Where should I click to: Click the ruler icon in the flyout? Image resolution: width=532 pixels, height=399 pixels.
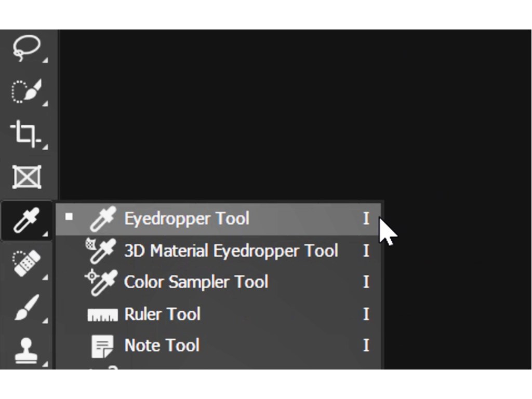102,315
